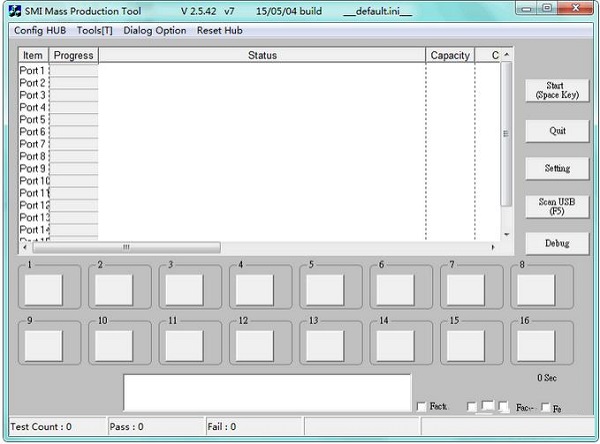Click port slot box 3
Screen dimensions: 600x444
[x=184, y=290]
